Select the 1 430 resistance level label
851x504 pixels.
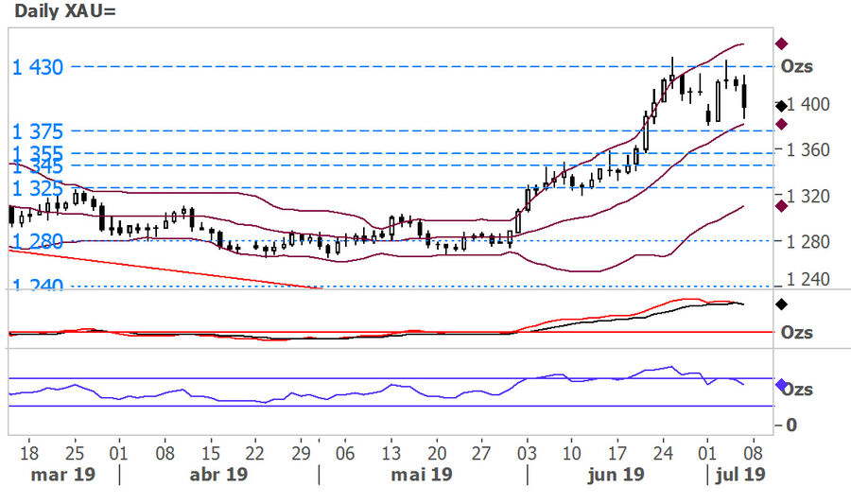38,67
